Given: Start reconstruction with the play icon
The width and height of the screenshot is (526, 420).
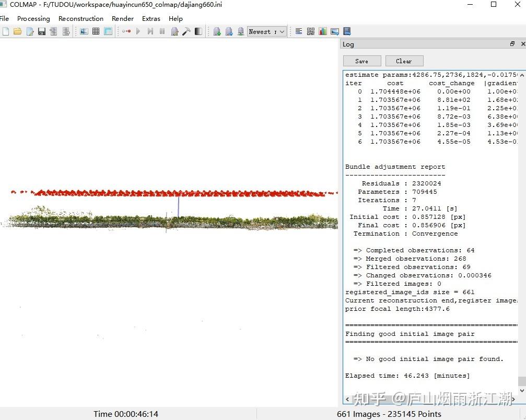Looking at the screenshot, I should pos(138,31).
